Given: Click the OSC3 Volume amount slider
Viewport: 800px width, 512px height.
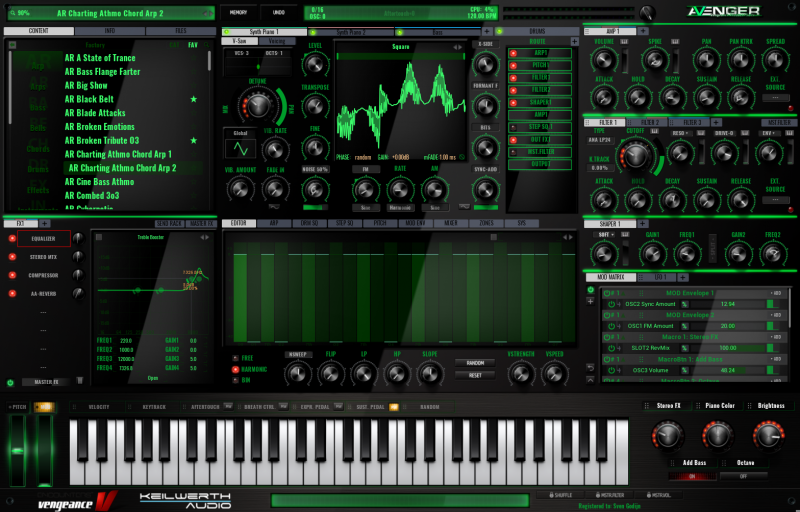Looking at the screenshot, I should click(730, 370).
